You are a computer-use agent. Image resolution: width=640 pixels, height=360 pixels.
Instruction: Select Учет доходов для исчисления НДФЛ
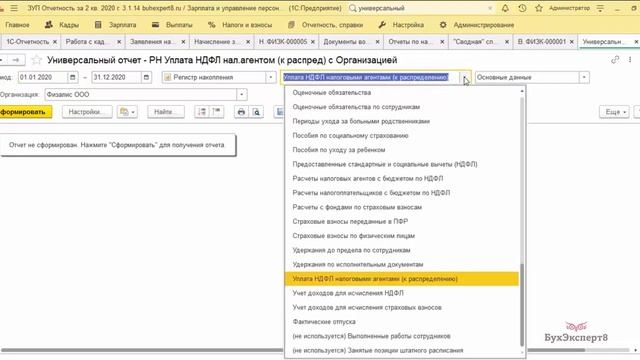402,293
